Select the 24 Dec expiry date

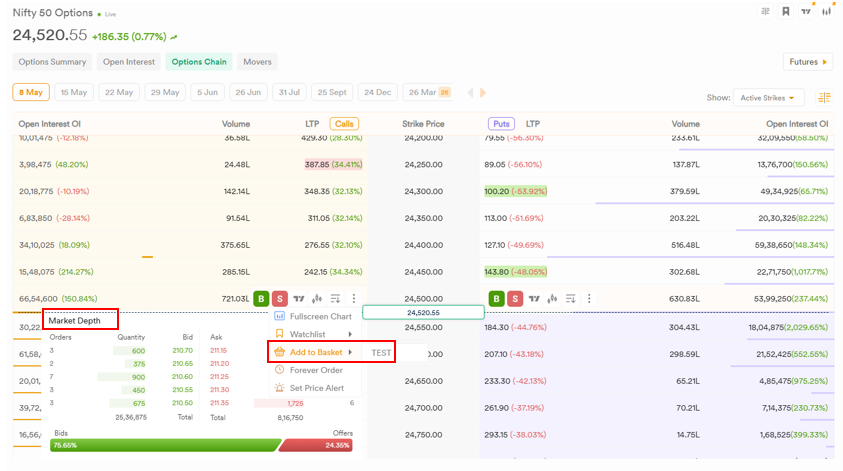377,92
